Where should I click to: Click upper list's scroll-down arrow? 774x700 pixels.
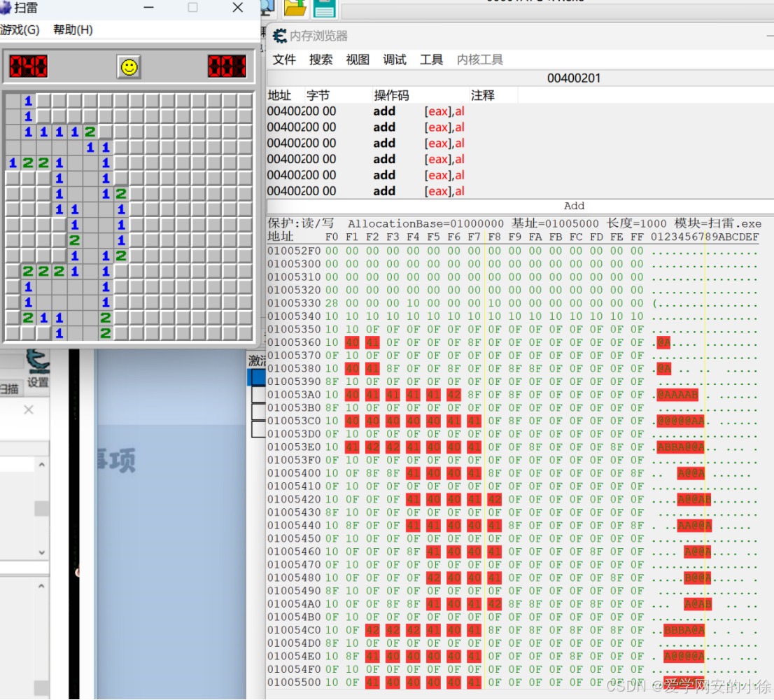pyautogui.click(x=41, y=552)
